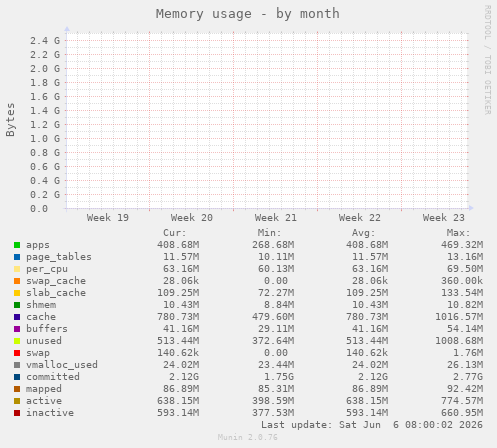This screenshot has height=448, width=497.
Task: Select the 'mapped' legend label
Action: [44, 389]
